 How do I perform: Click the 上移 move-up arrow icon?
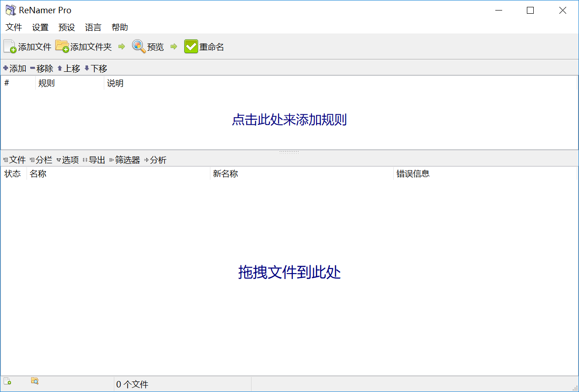[x=60, y=68]
